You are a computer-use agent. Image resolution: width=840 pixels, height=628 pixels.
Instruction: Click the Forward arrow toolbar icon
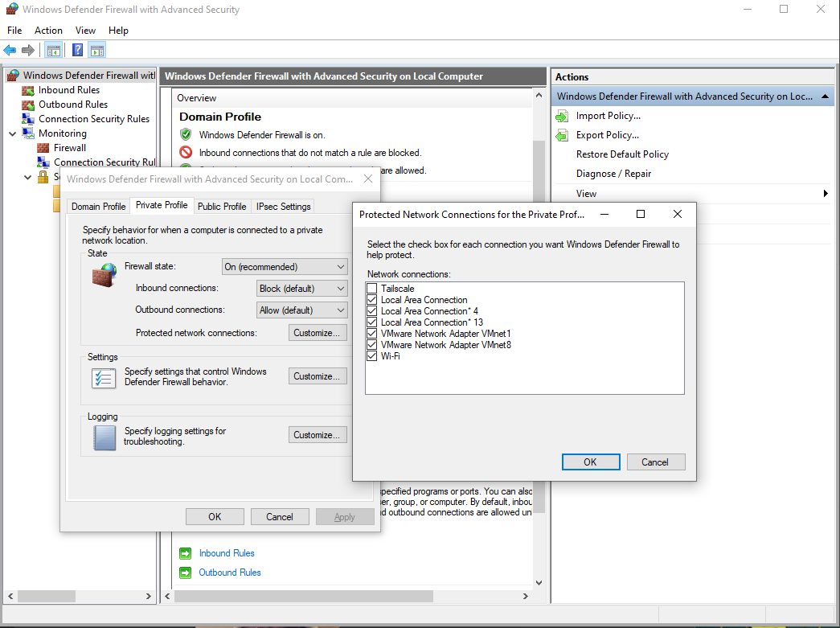pos(28,51)
